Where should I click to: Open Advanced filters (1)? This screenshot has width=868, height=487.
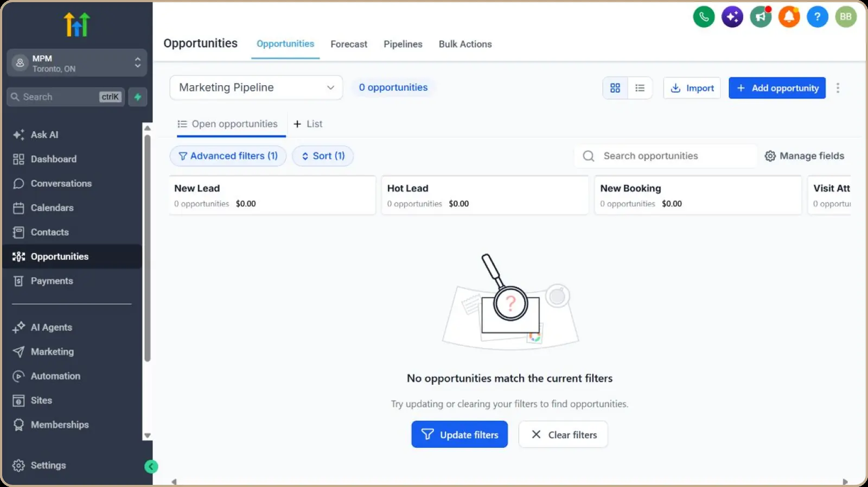click(x=228, y=156)
